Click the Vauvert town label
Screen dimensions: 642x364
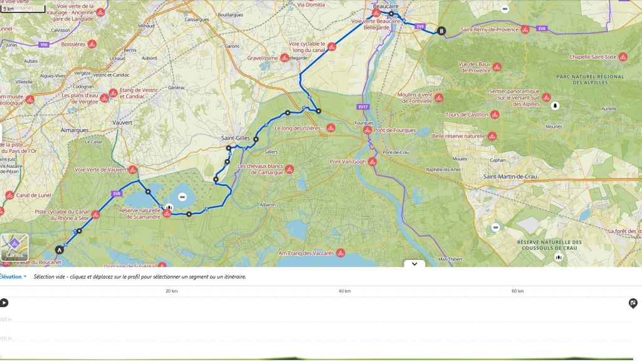pos(122,122)
